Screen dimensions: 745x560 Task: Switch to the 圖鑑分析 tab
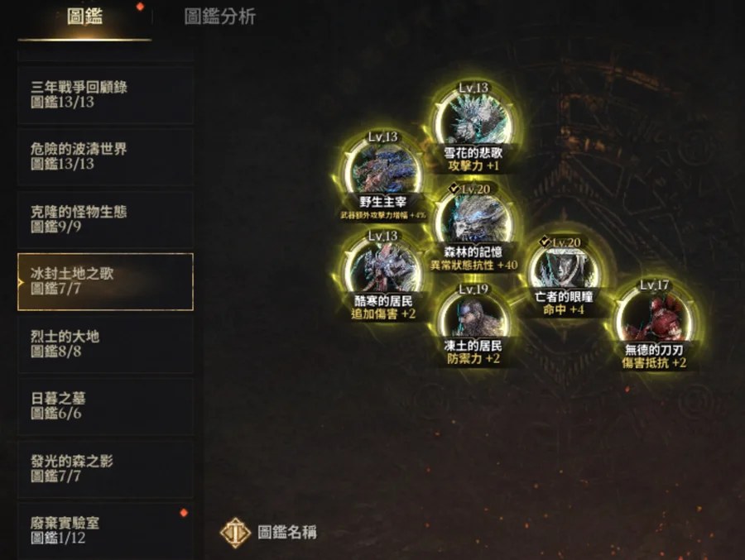coord(220,17)
